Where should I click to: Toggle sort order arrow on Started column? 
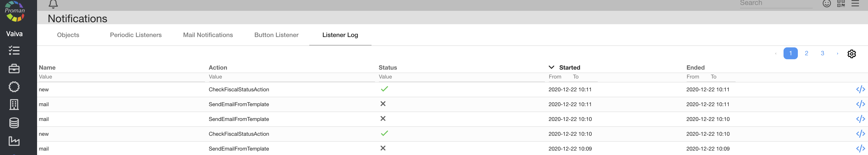point(551,67)
